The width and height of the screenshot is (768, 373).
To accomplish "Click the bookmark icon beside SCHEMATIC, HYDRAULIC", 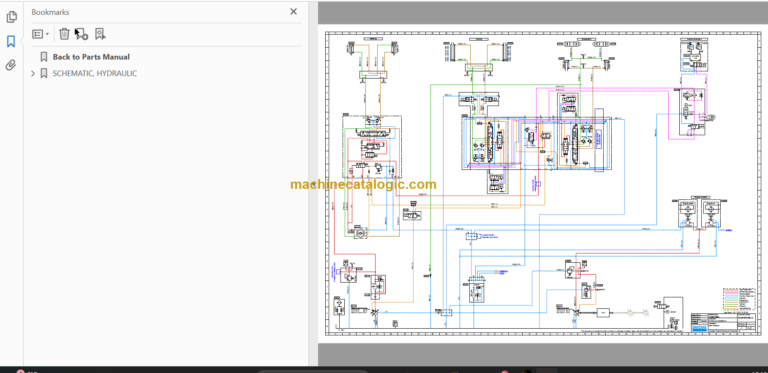I will (44, 73).
